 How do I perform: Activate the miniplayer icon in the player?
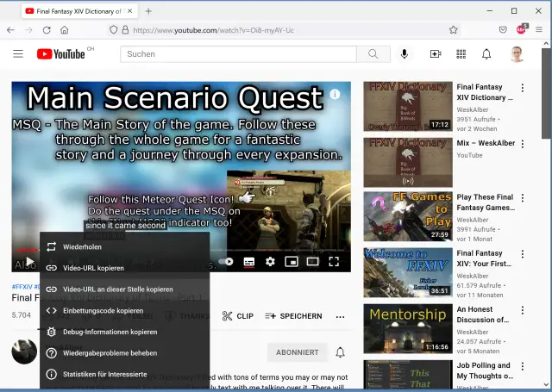[292, 261]
